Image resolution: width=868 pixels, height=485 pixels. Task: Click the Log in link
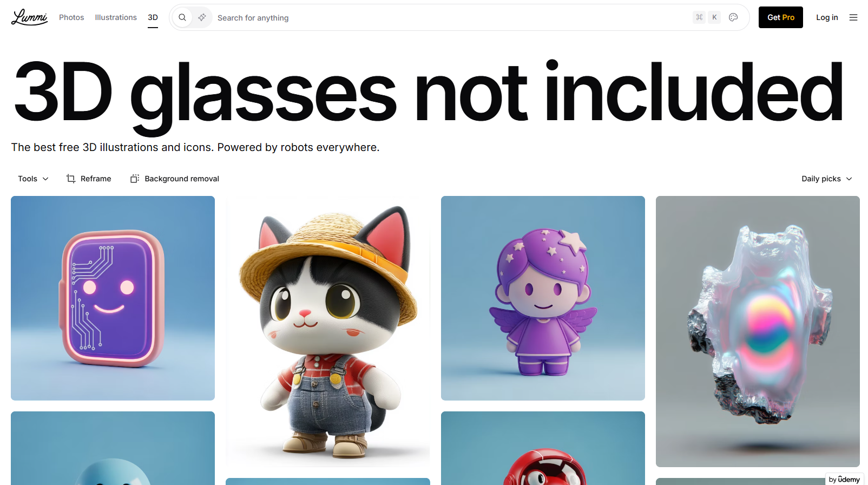point(827,17)
